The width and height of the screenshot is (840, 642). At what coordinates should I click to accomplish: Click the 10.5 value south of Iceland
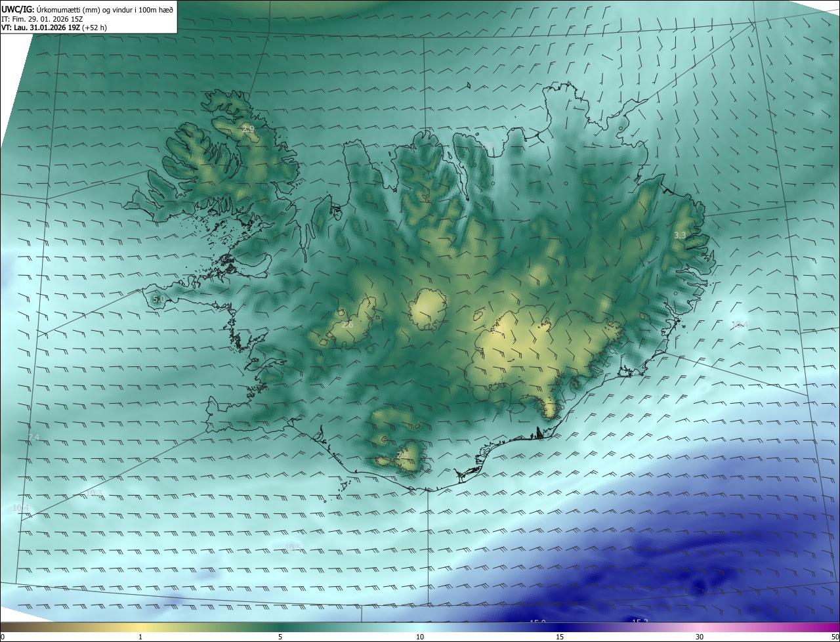(293, 547)
